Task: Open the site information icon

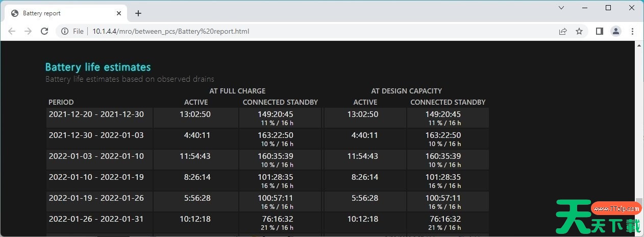Action: 65,31
